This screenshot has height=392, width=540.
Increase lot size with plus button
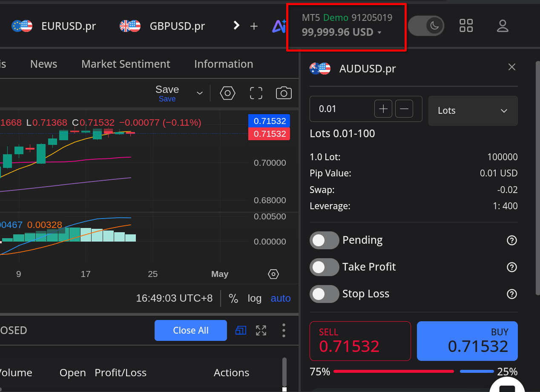click(383, 109)
